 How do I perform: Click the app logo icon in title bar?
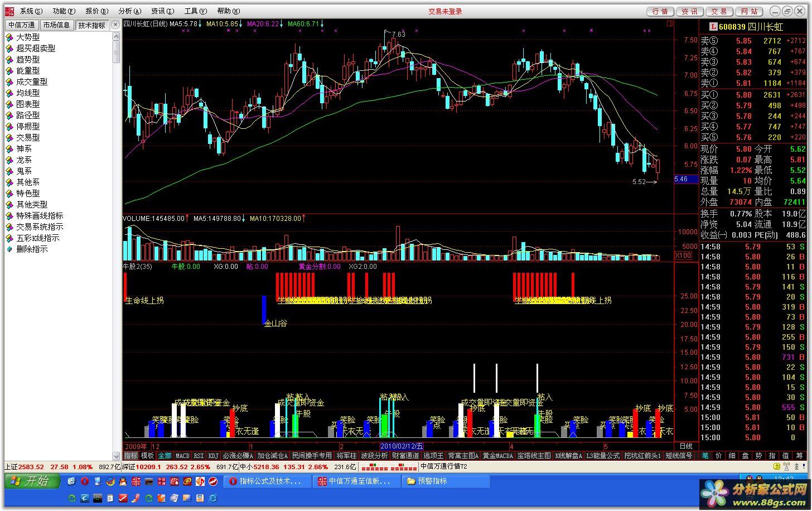tap(9, 11)
